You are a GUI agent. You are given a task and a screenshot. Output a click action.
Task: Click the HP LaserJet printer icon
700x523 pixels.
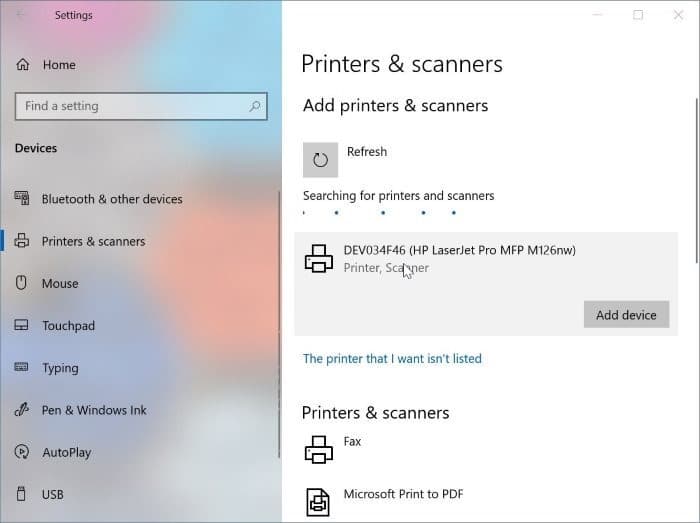(x=319, y=258)
